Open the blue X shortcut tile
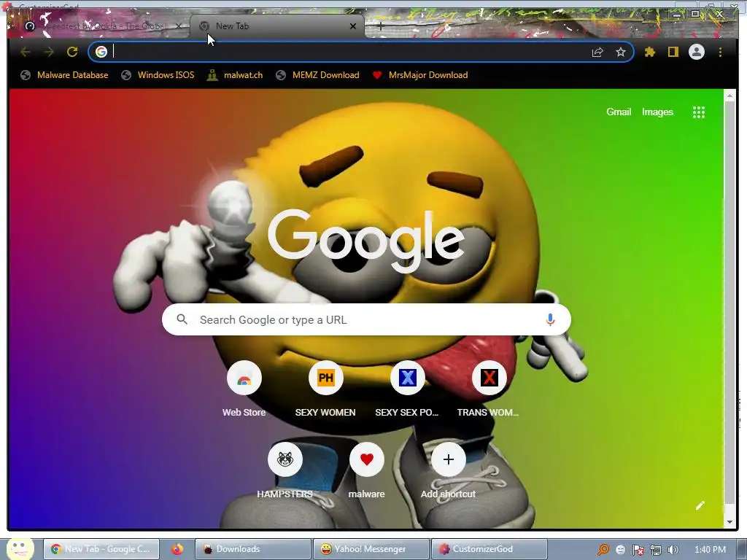 407,378
